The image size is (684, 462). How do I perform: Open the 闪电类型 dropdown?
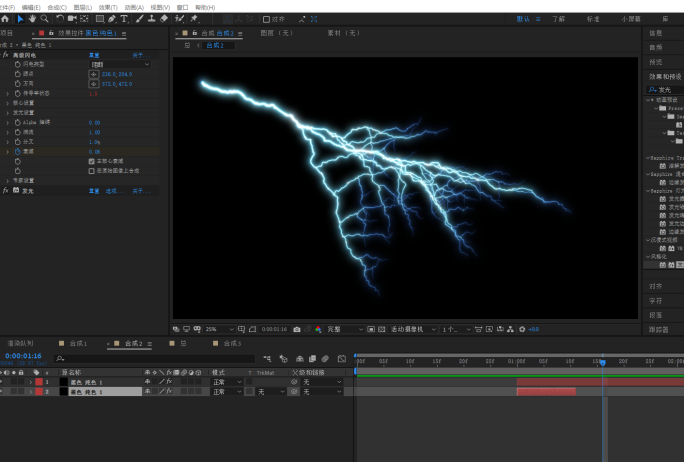[x=119, y=64]
